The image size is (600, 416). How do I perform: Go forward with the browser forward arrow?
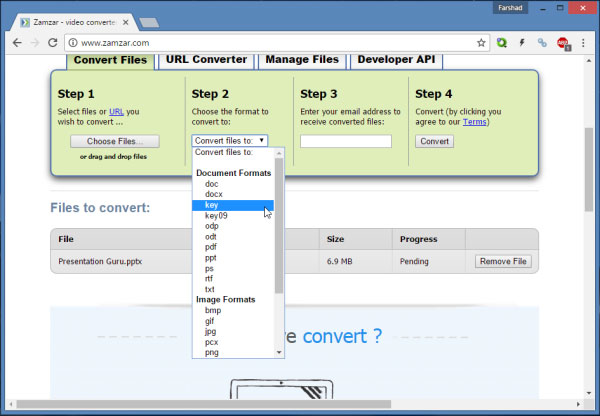pos(35,42)
